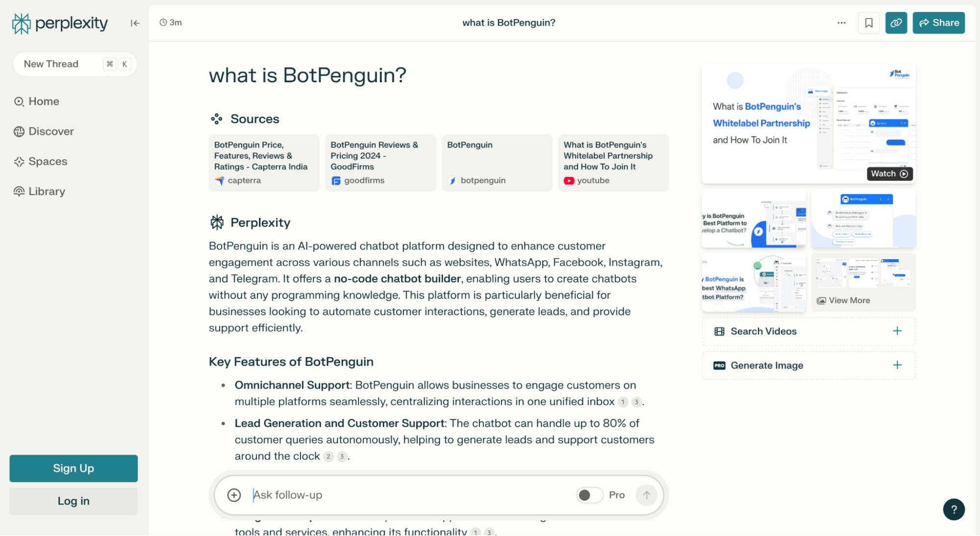This screenshot has height=536, width=980.
Task: Collapse the sidebar with arrow icon
Action: coord(135,23)
